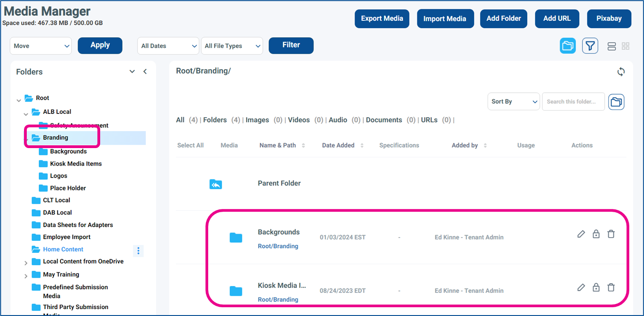Filter list to Documents

pyautogui.click(x=384, y=120)
